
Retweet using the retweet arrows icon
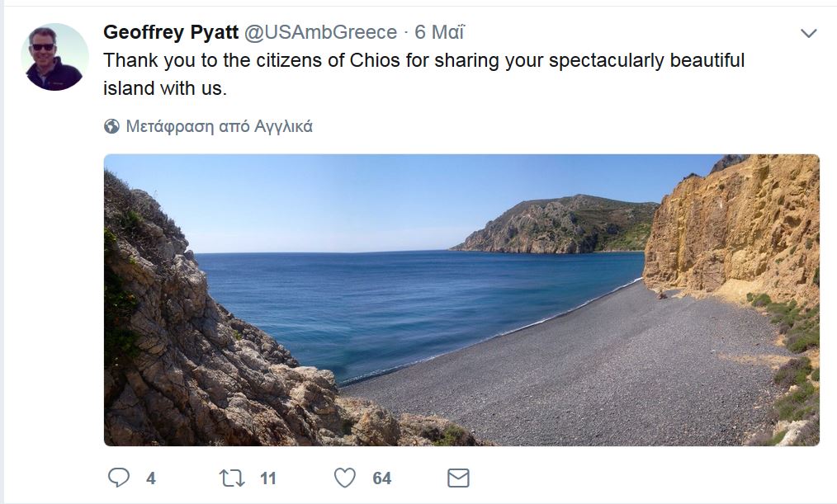pyautogui.click(x=232, y=478)
